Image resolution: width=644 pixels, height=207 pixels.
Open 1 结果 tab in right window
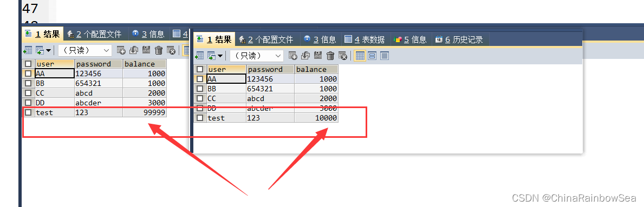[x=214, y=39]
